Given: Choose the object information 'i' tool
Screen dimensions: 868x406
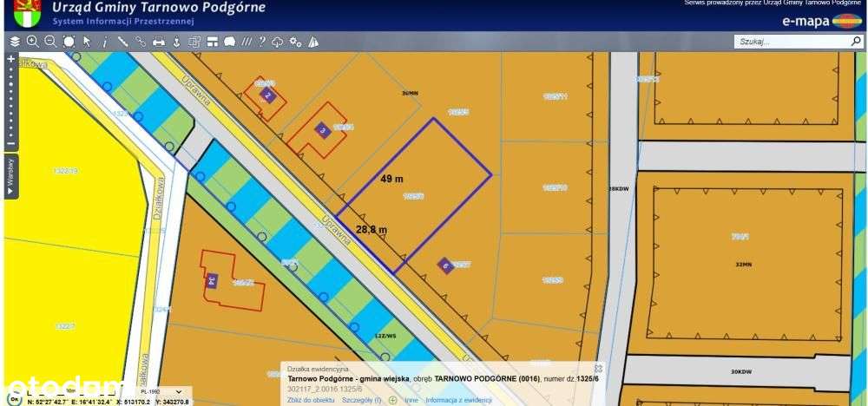Looking at the screenshot, I should tap(105, 42).
